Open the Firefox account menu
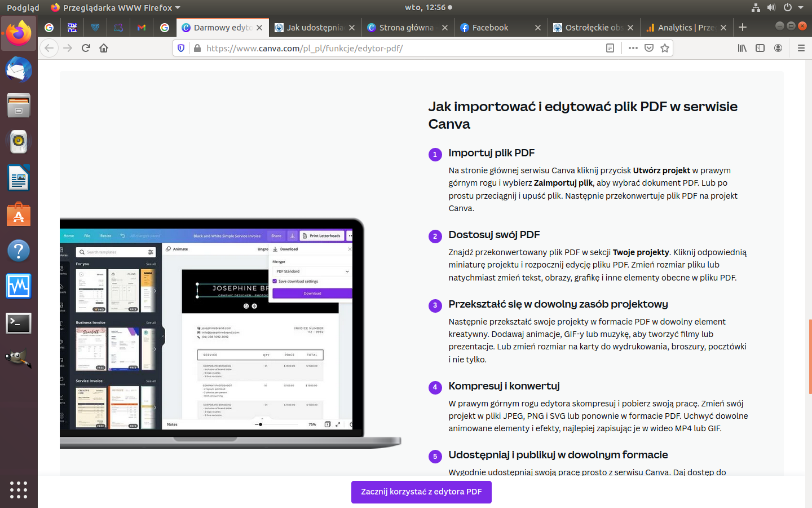 778,48
